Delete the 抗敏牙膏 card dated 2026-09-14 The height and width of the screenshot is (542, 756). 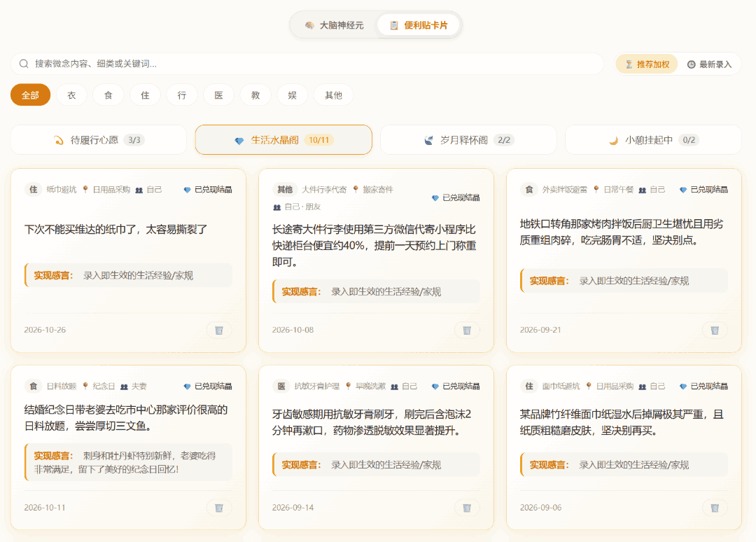[x=467, y=508]
